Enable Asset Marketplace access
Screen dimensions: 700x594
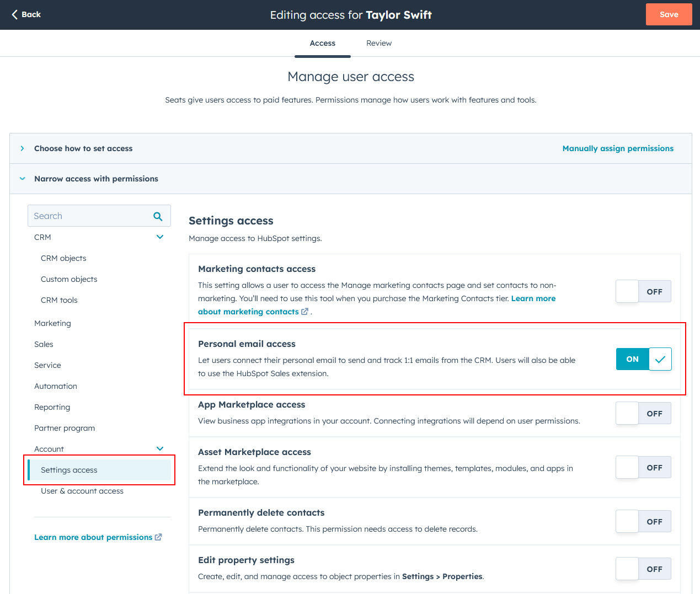(643, 467)
